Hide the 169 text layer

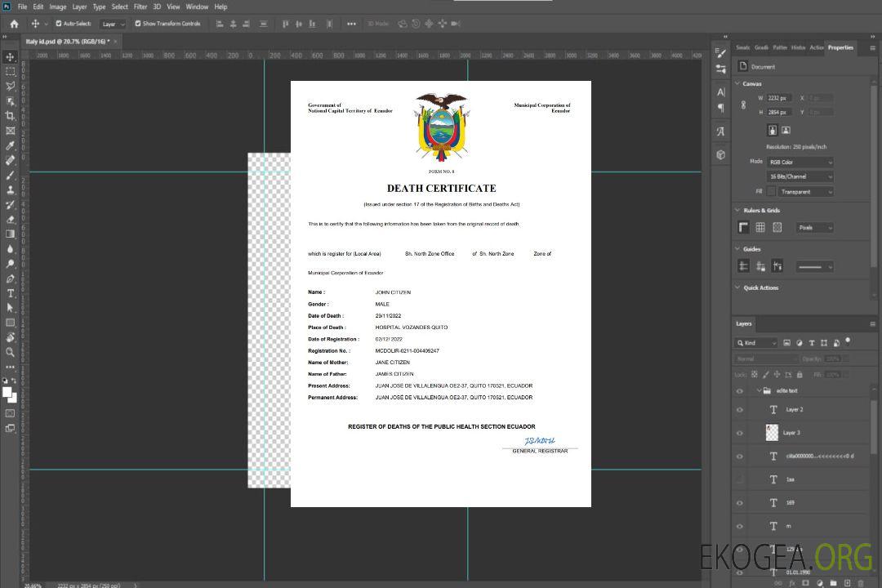pyautogui.click(x=740, y=503)
